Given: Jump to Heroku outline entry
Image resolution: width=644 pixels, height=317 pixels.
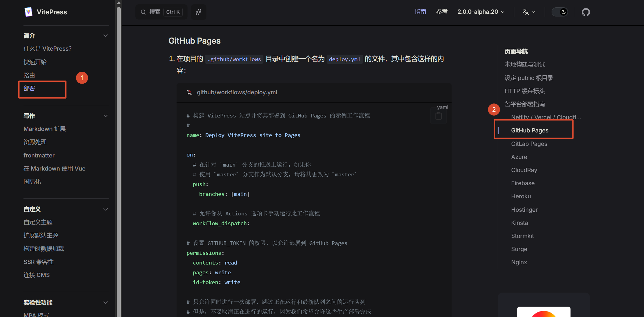Looking at the screenshot, I should point(521,196).
